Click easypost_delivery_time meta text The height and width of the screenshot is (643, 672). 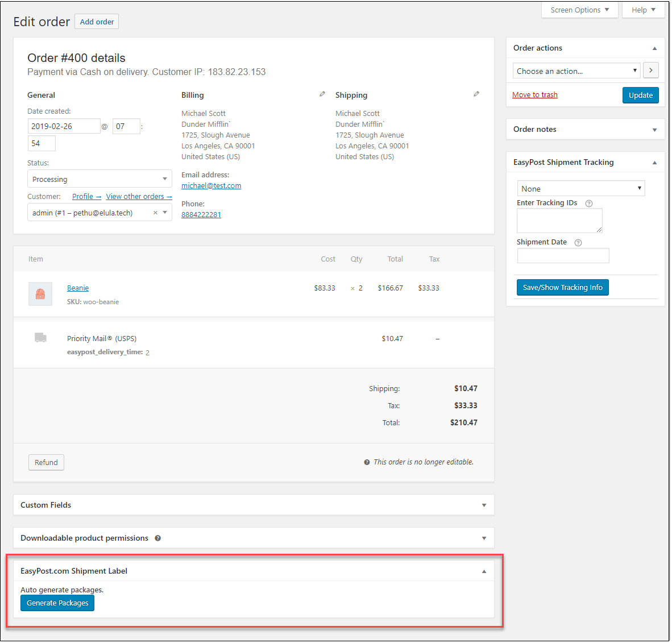(x=109, y=352)
